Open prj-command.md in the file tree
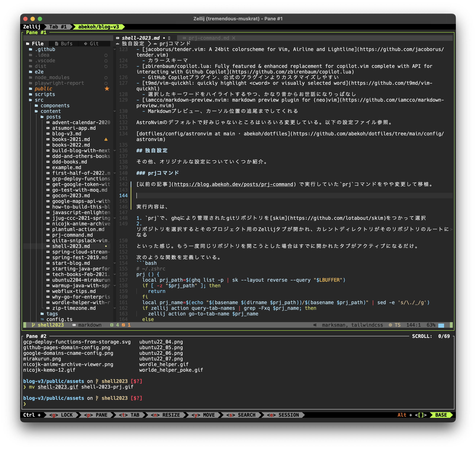This screenshot has height=449, width=476. (x=72, y=235)
